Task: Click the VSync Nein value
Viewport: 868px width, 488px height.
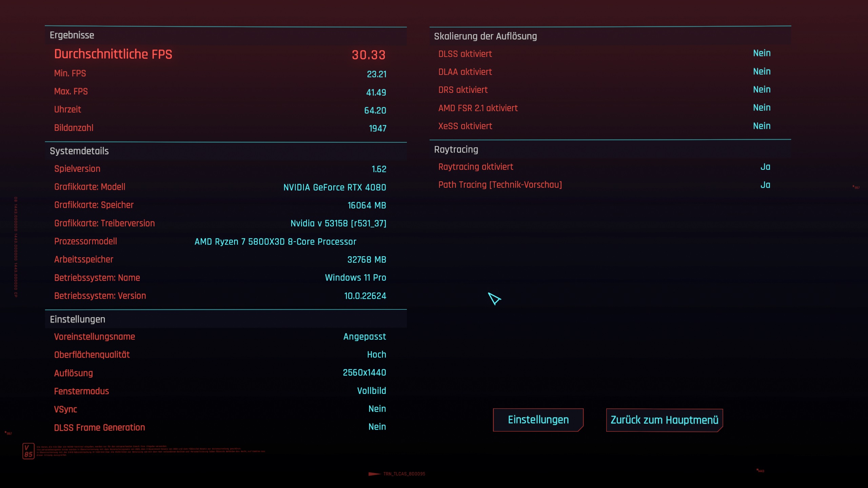Action: point(377,409)
